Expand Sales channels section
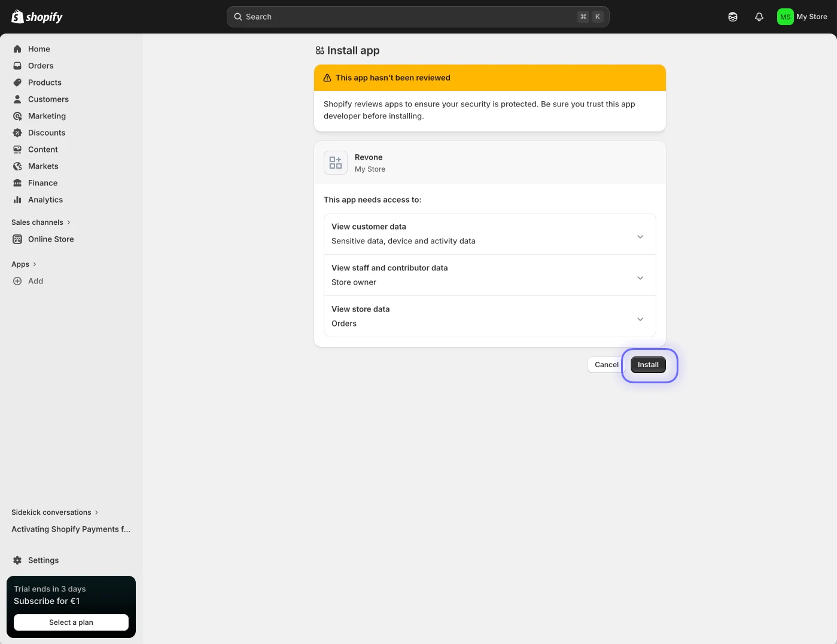 click(41, 222)
